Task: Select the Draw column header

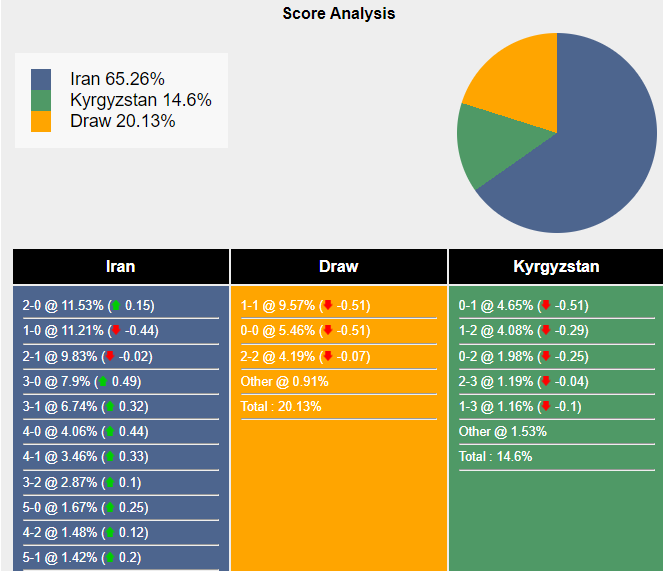Action: coord(339,267)
